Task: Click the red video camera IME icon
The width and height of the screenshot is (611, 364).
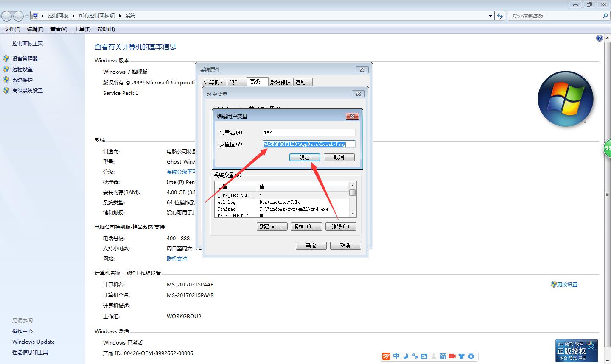Action: (452, 356)
